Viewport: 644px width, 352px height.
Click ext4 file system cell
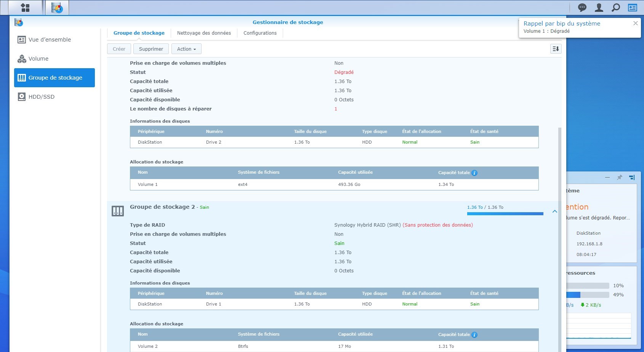pyautogui.click(x=243, y=184)
